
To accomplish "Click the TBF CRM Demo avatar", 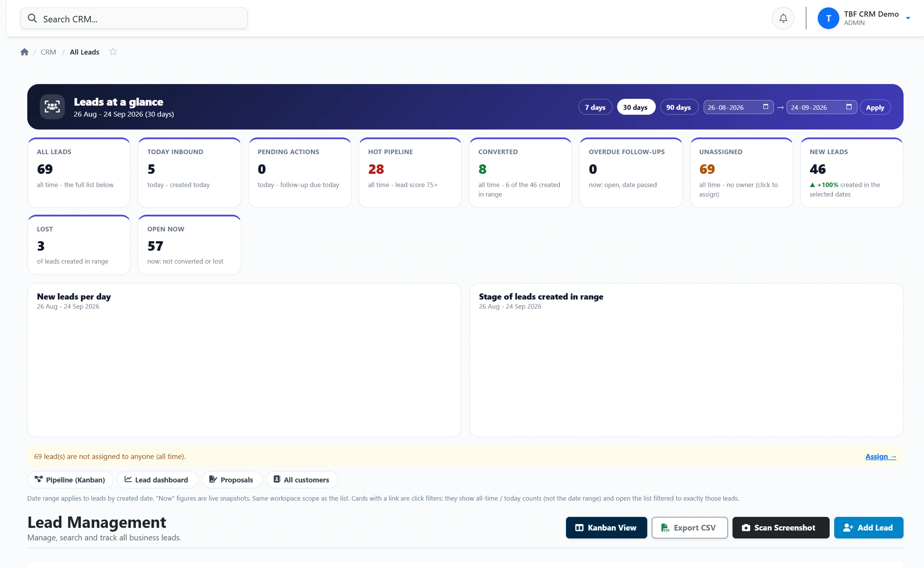I will tap(828, 18).
